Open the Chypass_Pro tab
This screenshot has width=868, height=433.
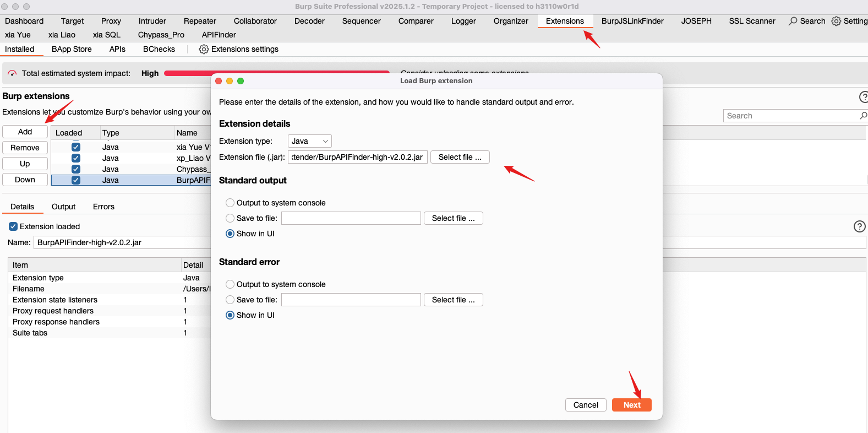(x=161, y=35)
